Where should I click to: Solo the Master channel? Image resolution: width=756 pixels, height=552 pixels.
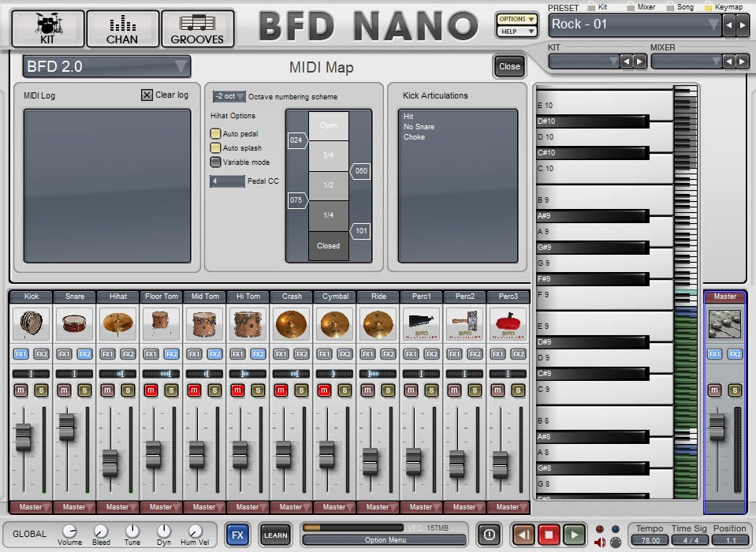[735, 390]
